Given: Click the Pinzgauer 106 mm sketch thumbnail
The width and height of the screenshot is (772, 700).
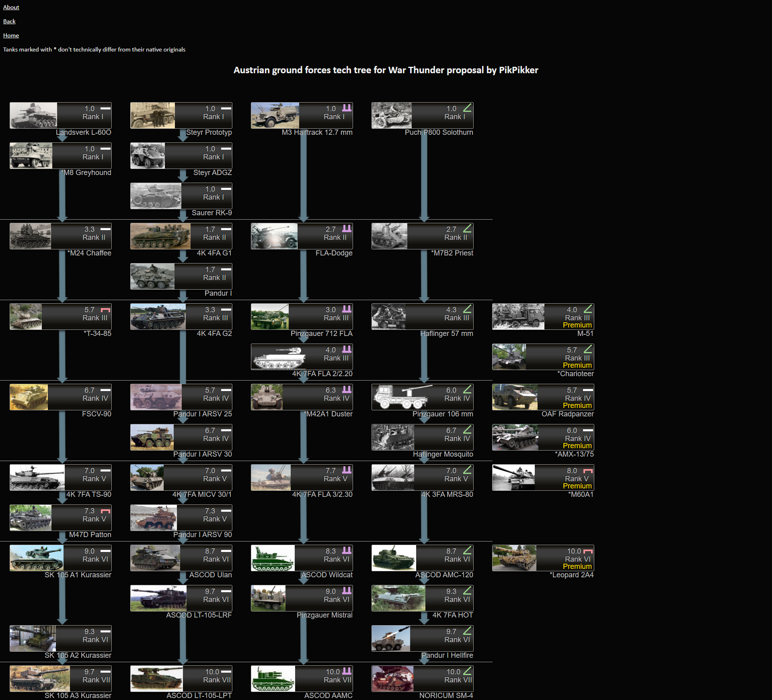Looking at the screenshot, I should [402, 397].
